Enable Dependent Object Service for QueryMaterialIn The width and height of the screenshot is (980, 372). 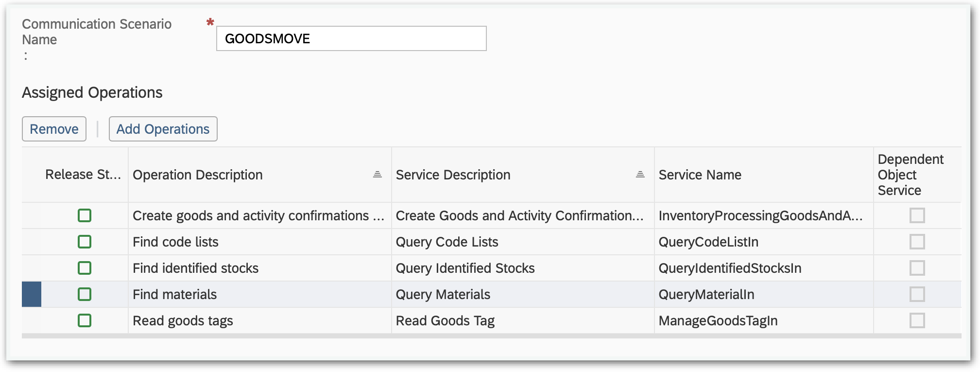(x=917, y=294)
